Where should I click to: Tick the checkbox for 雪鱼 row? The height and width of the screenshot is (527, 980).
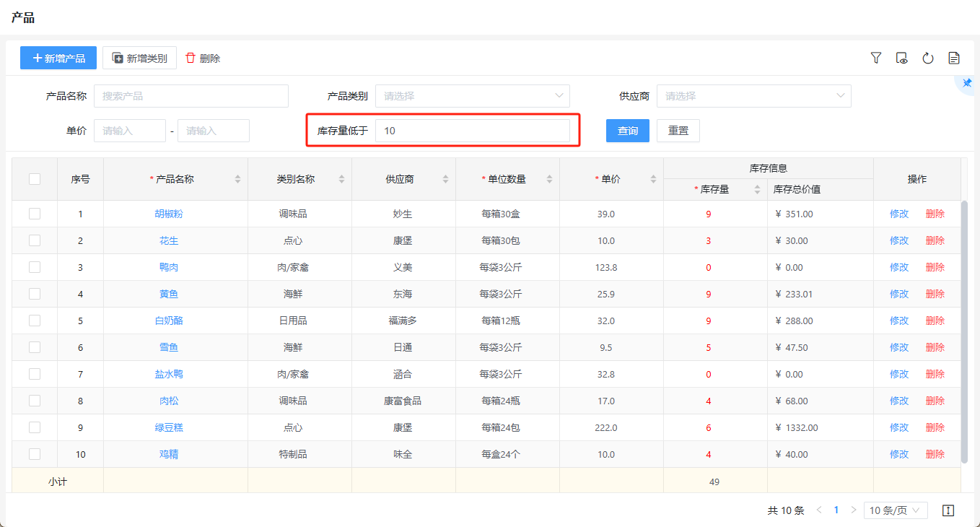pos(35,347)
